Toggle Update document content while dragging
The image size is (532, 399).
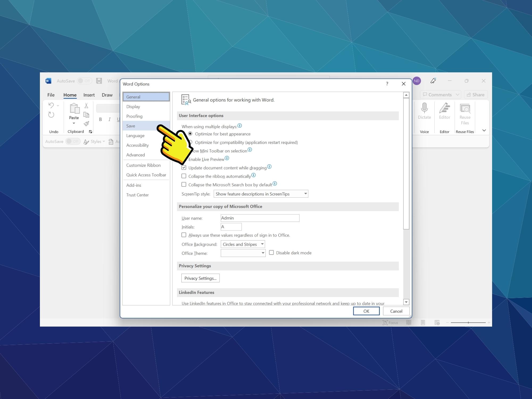tap(184, 168)
